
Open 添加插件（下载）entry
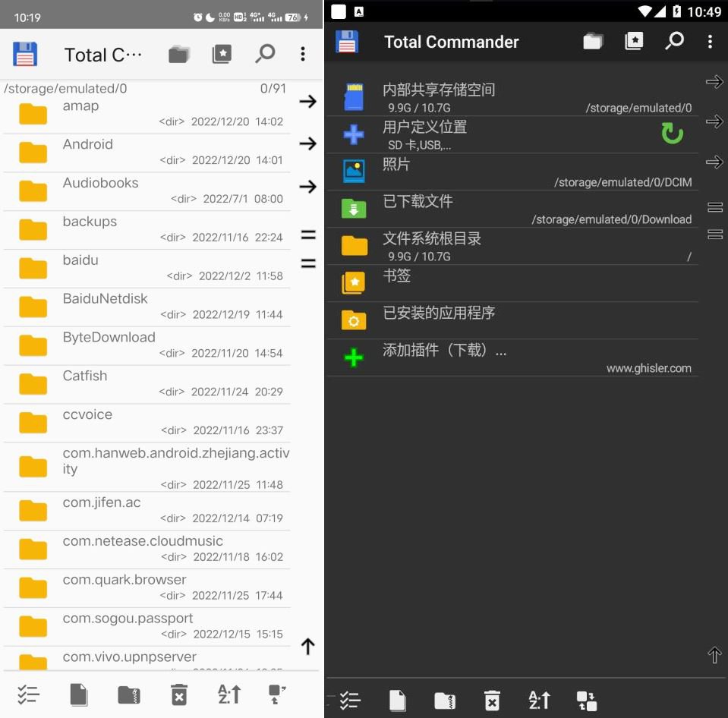[512, 357]
